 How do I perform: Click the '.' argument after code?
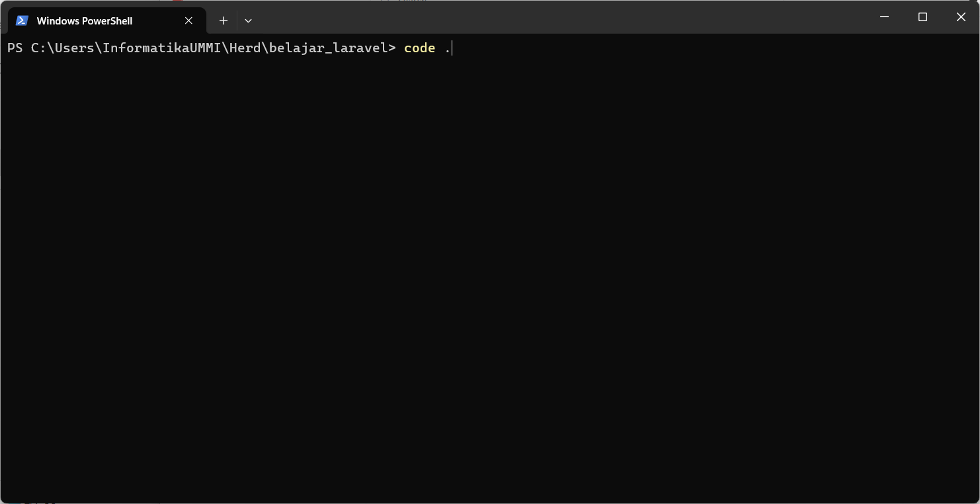pyautogui.click(x=446, y=48)
